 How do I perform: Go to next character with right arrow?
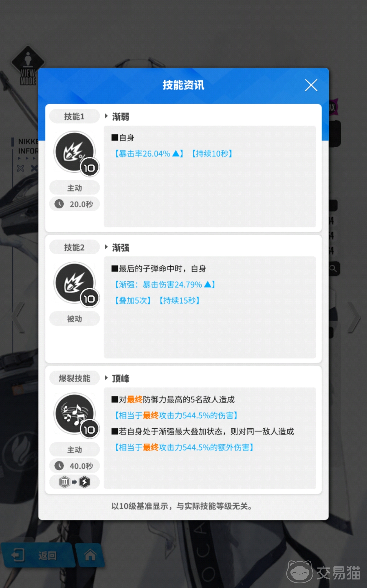tap(354, 317)
